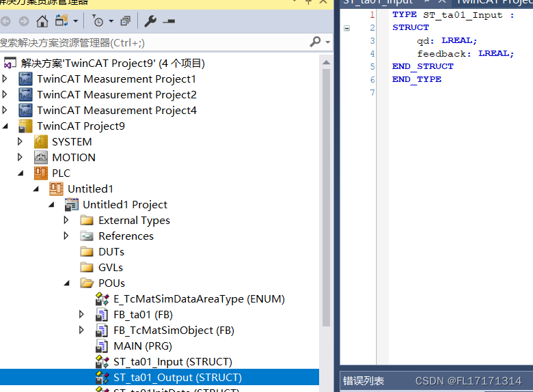Screen dimensions: 533x392
Task: Click the search magnifier icon
Action: (x=315, y=42)
